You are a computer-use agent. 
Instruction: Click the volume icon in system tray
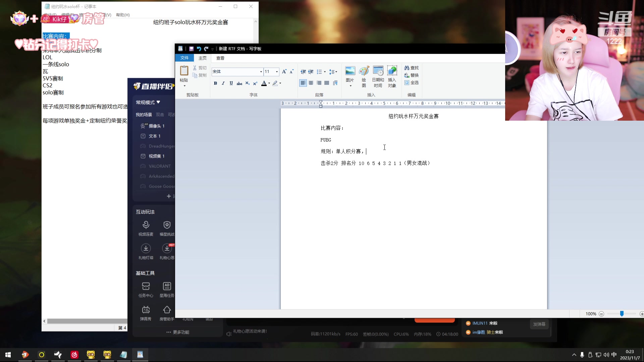click(606, 355)
